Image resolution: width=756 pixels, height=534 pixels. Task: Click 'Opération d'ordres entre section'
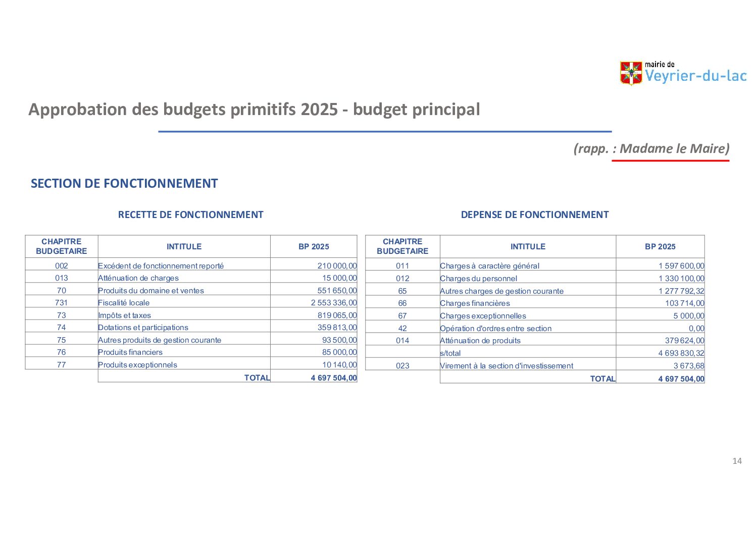(x=495, y=329)
